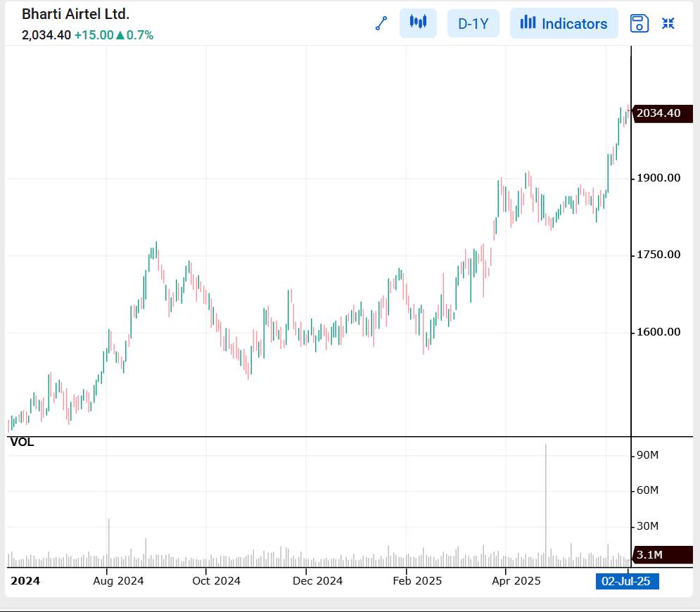The image size is (700, 612).
Task: Click the 60M volume axis label
Action: pyautogui.click(x=647, y=490)
